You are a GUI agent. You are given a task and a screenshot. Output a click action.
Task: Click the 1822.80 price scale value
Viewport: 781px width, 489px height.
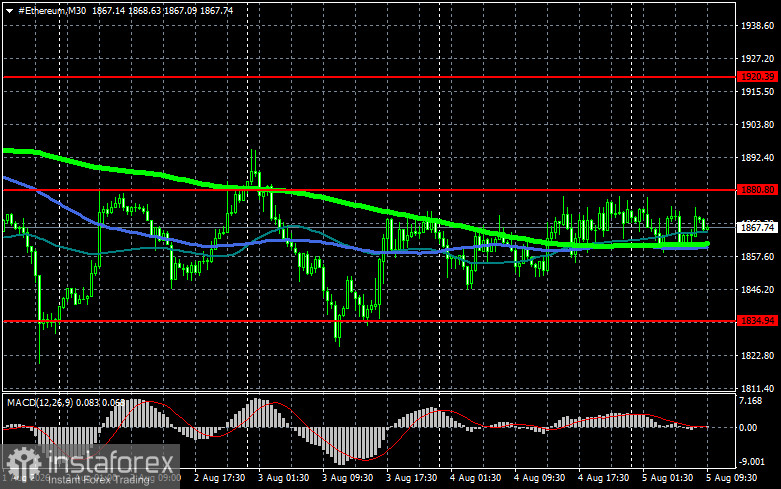point(758,356)
